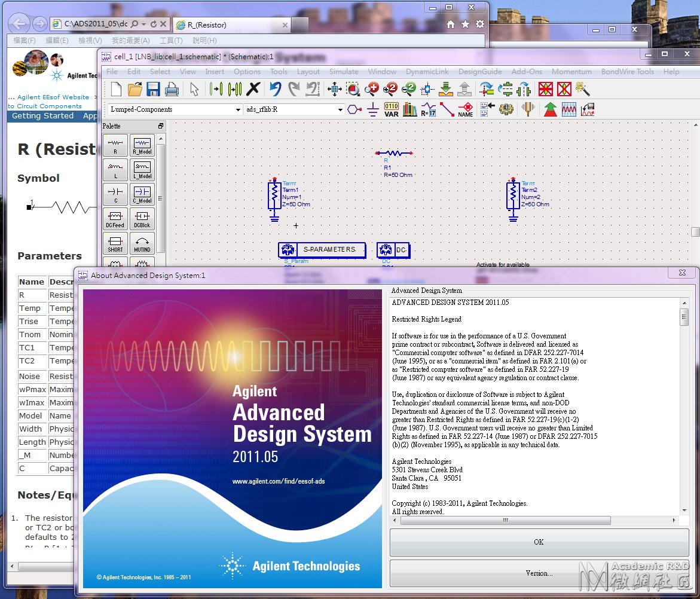Open a design with the folder icon
Image resolution: width=700 pixels, height=599 pixels.
pos(135,89)
